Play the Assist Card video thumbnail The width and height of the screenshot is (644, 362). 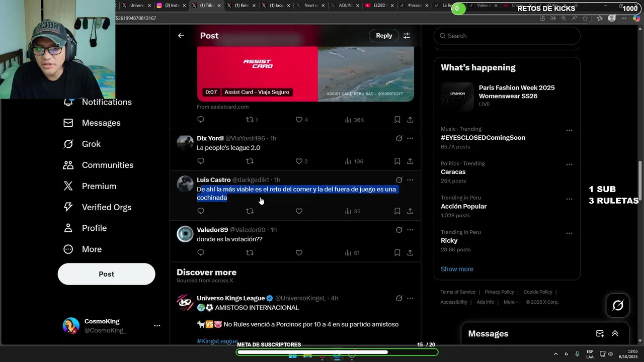pos(305,74)
